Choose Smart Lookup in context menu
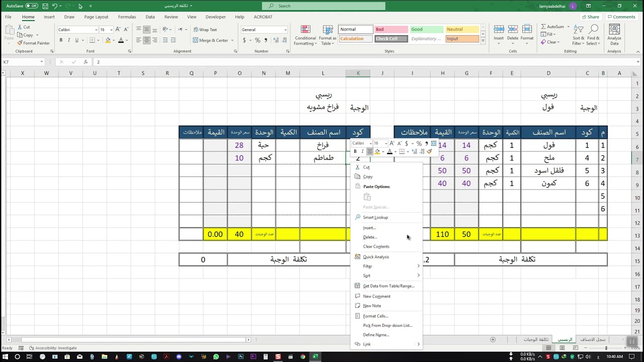This screenshot has width=644, height=362. click(x=386, y=217)
